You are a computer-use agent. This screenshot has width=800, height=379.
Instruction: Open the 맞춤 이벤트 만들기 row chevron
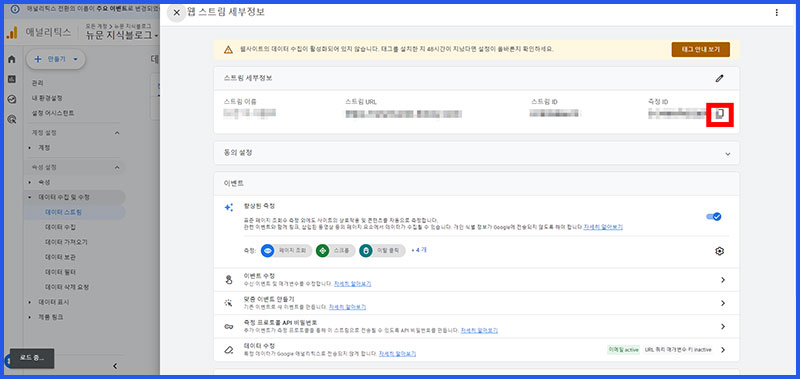click(722, 303)
